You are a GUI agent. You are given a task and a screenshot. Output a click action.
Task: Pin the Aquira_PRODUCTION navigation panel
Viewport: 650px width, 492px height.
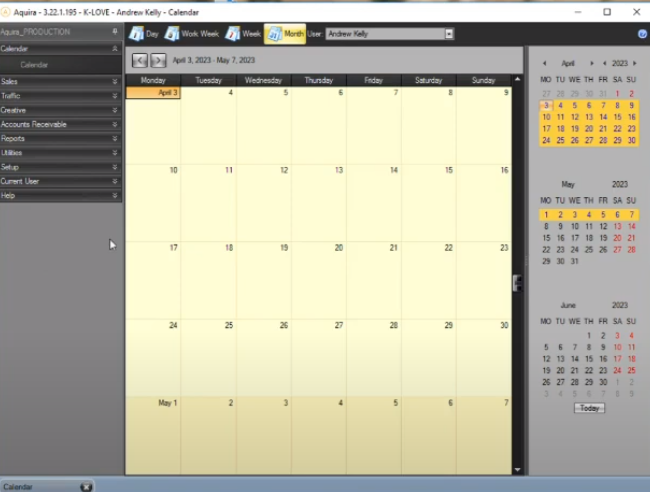[x=115, y=32]
